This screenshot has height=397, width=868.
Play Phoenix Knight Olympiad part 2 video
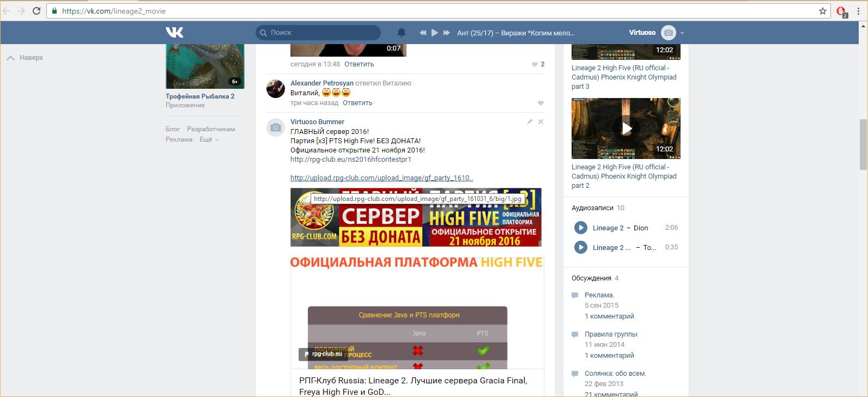click(626, 129)
